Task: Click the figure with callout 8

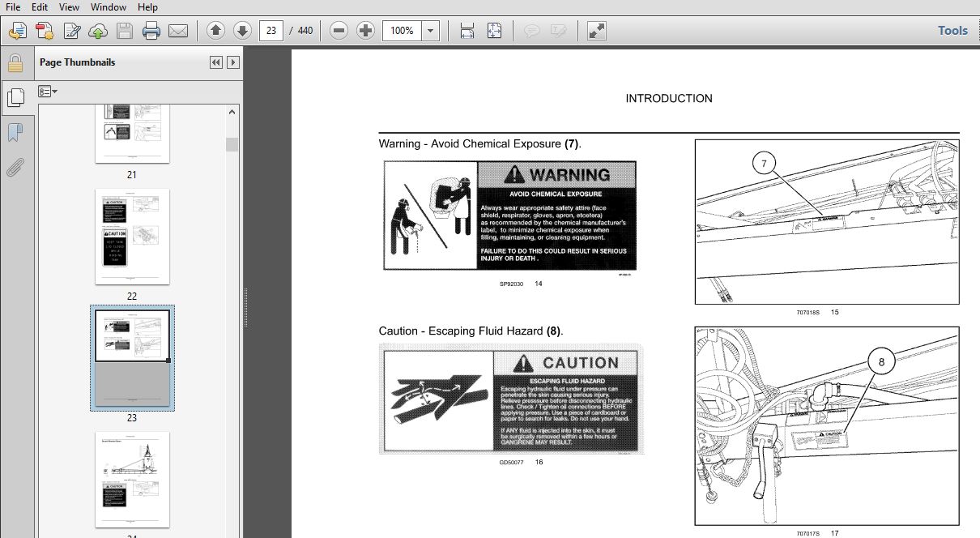Action: (x=827, y=426)
